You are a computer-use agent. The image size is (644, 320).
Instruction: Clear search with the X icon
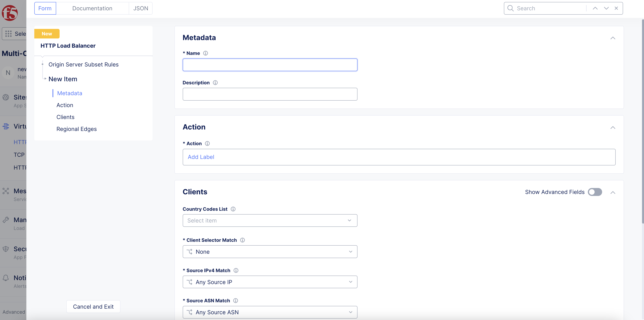616,8
